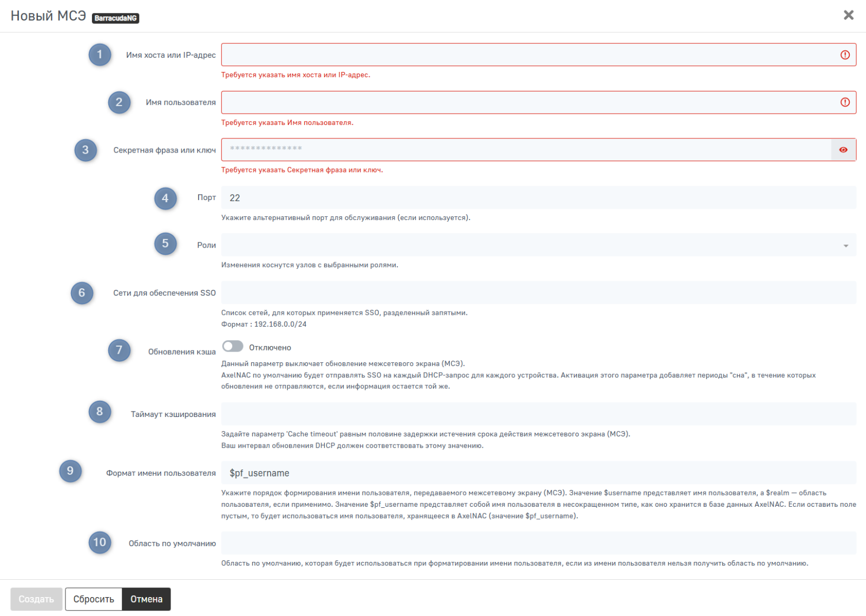Select the Сети для обеспечения SSO field
The width and height of the screenshot is (866, 616).
pos(539,293)
